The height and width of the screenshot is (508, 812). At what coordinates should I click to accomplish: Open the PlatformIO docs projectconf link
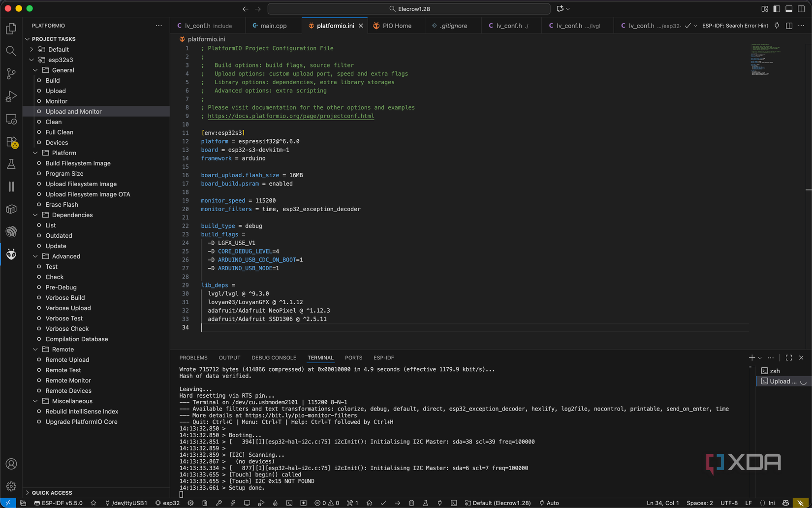(291, 116)
